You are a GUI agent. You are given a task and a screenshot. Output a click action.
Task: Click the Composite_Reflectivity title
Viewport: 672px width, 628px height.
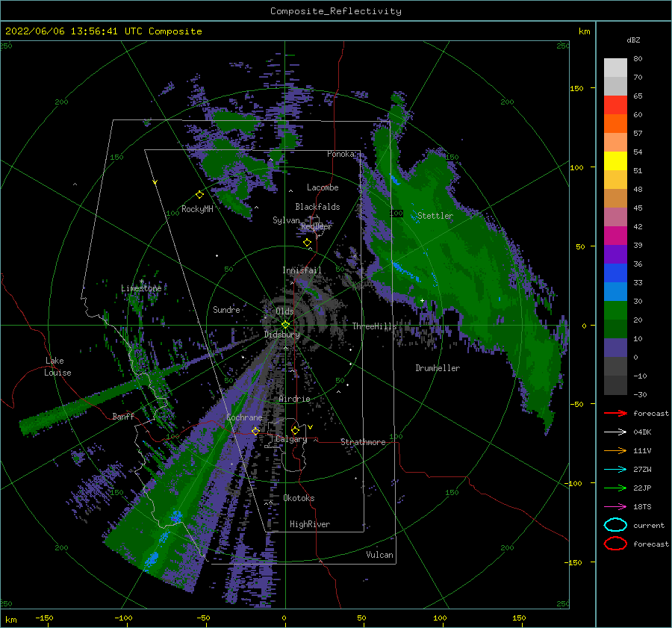tap(336, 11)
